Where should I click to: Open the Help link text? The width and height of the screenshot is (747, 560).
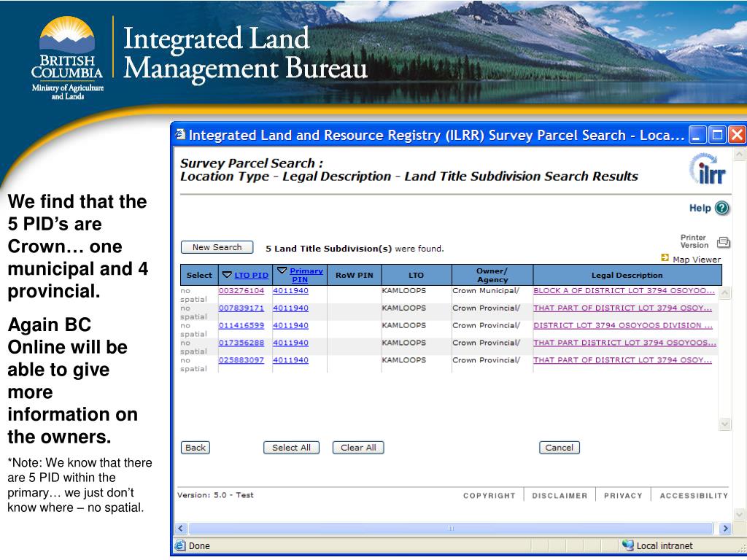700,208
